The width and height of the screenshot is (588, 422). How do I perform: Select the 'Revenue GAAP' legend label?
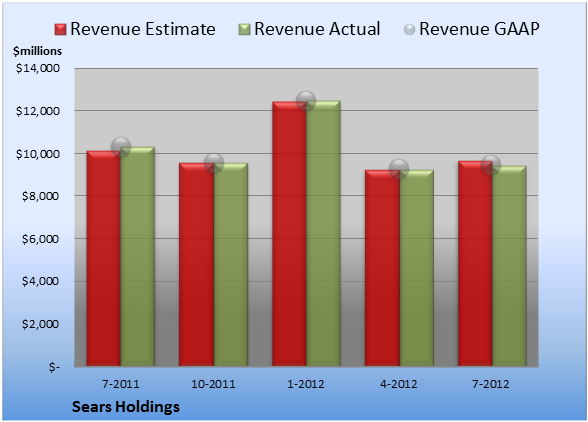tap(479, 29)
